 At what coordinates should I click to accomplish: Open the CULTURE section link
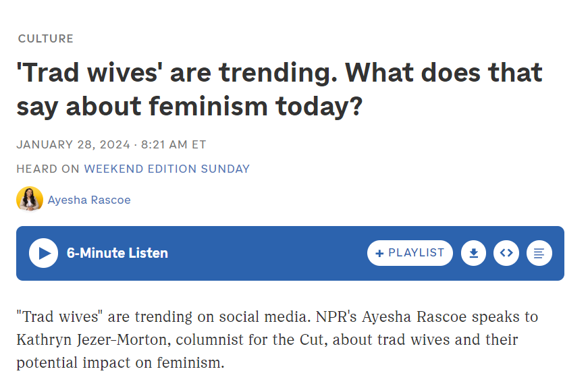45,38
